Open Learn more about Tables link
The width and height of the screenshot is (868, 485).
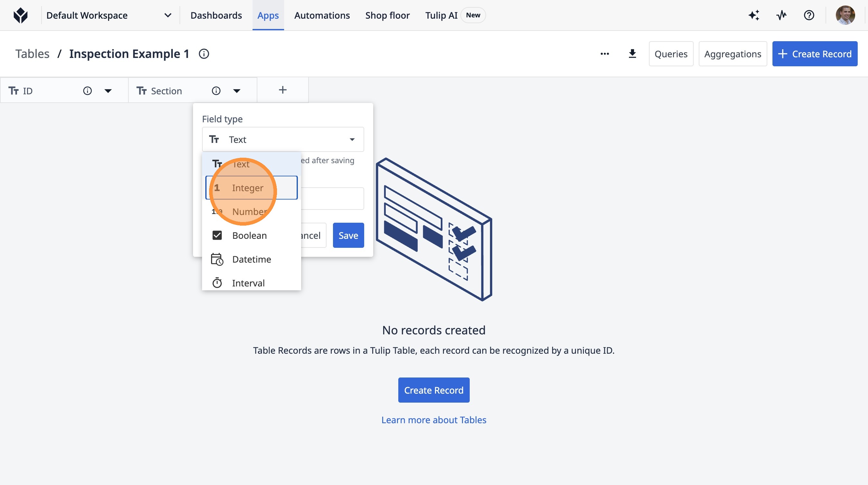[434, 420]
